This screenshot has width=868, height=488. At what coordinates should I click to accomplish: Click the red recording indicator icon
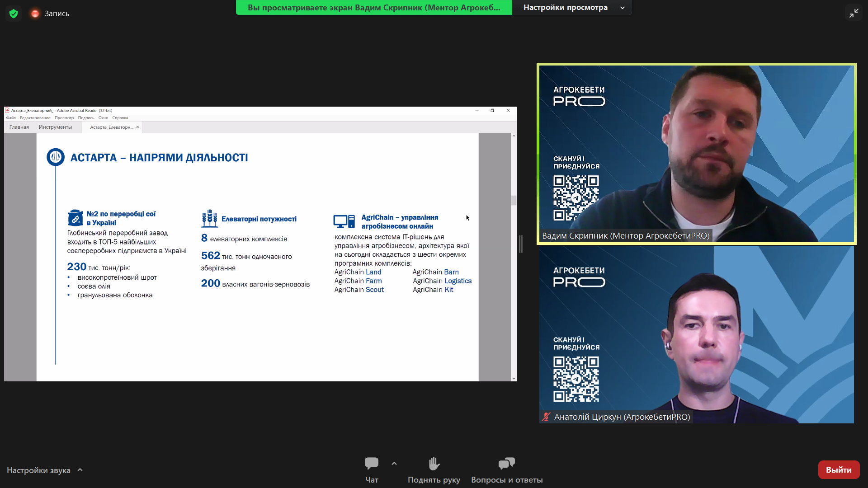click(35, 14)
